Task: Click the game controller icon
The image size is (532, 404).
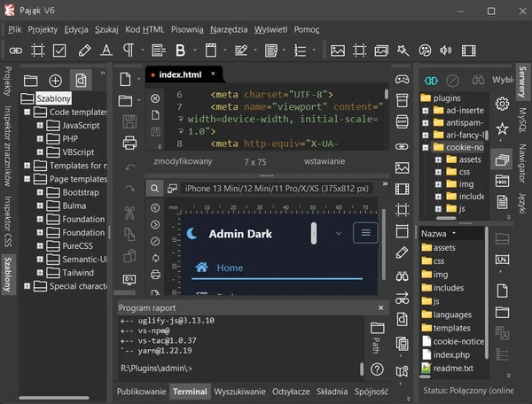Action: (x=402, y=80)
